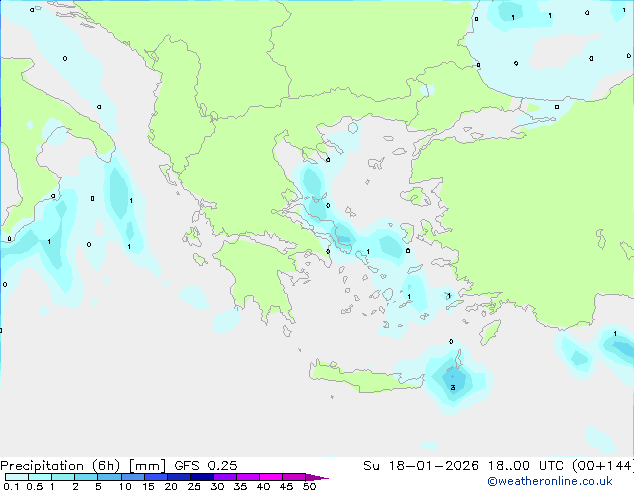Screen dimensions: 634x490
Task: Pick the 10–15 mm legend color swatch
Action: pyautogui.click(x=133, y=477)
